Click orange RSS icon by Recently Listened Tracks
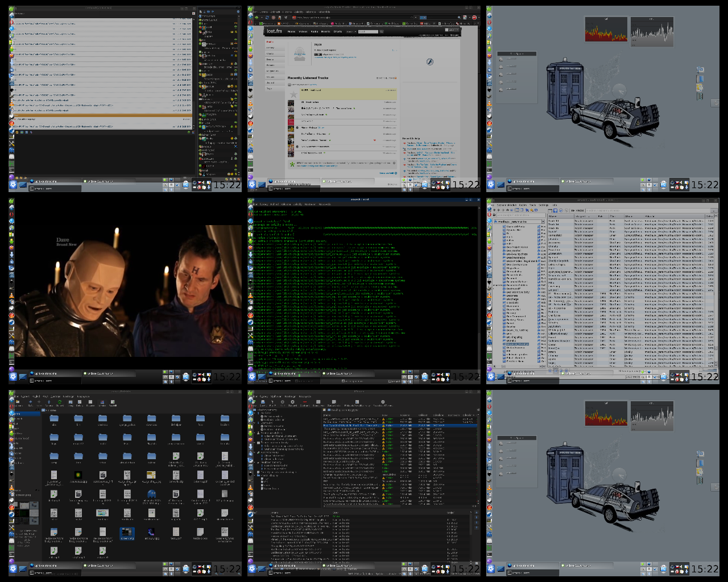Screen dimensions: 728x582 click(x=395, y=78)
